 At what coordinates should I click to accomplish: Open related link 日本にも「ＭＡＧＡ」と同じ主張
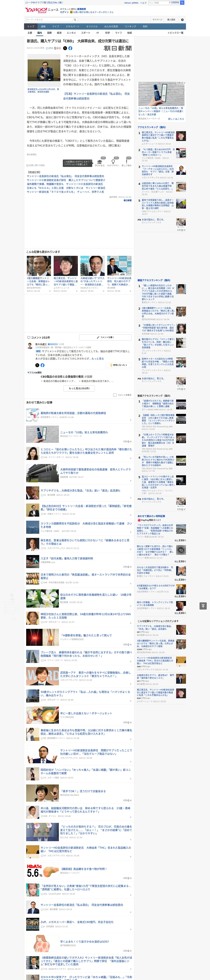(66, 188)
